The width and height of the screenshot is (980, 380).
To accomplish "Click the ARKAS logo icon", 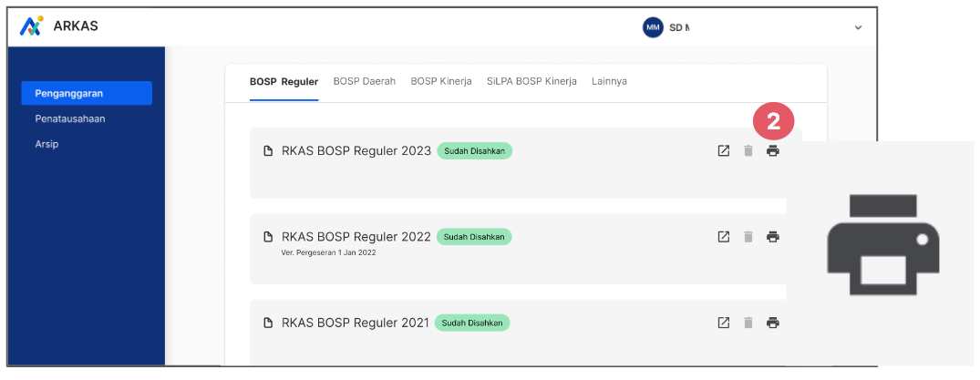I will point(31,26).
